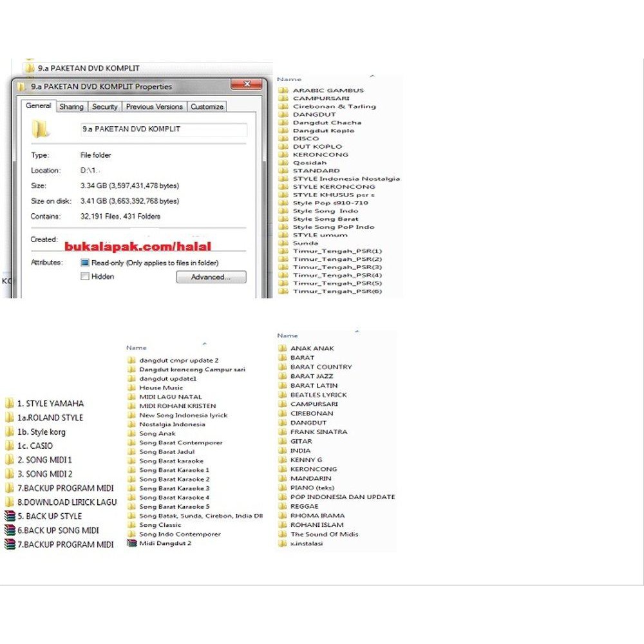Click the Midi Dangdut 2 archive icon

[131, 543]
